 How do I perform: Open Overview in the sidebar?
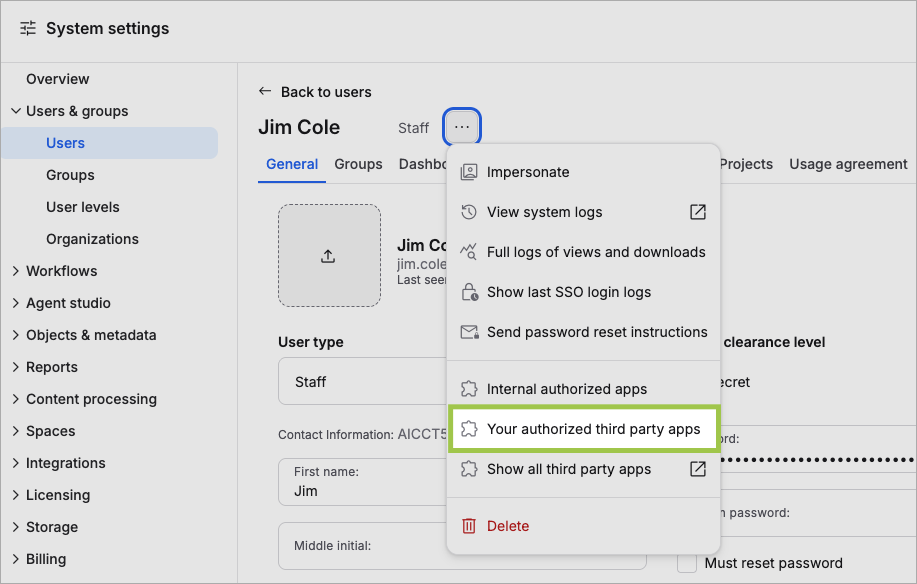[57, 79]
